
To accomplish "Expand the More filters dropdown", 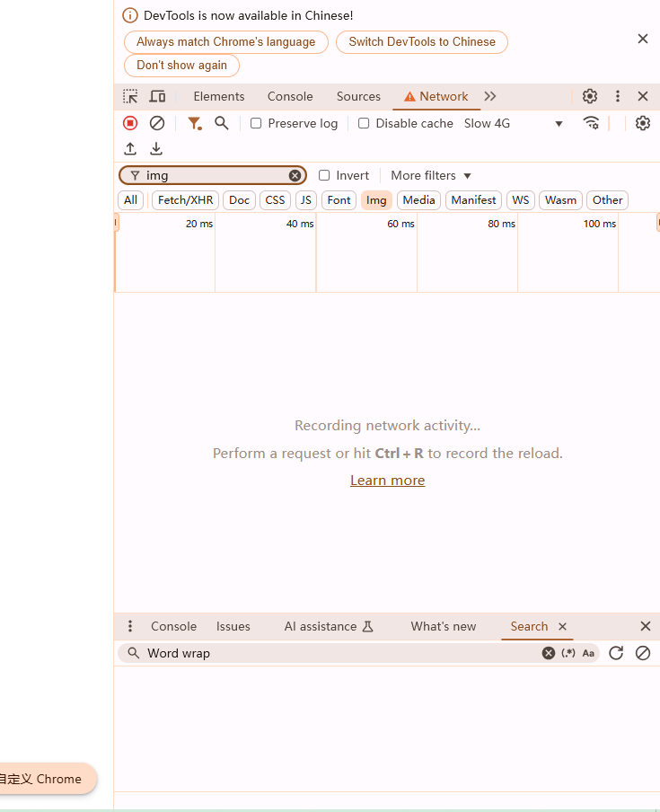I will tap(430, 175).
